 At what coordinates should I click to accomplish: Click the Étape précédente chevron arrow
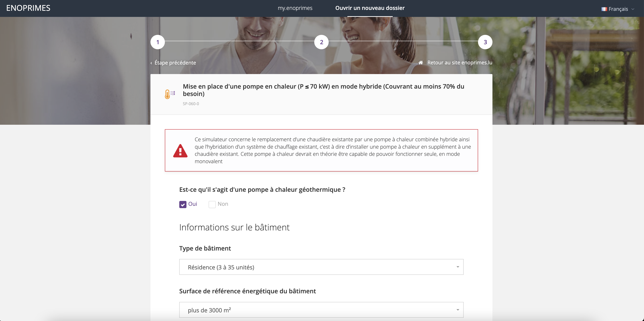click(x=151, y=63)
